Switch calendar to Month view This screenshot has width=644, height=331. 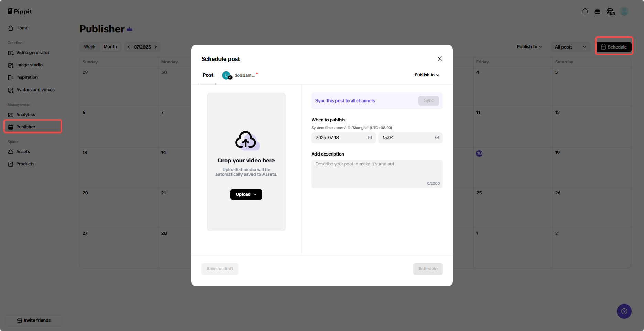pos(110,47)
